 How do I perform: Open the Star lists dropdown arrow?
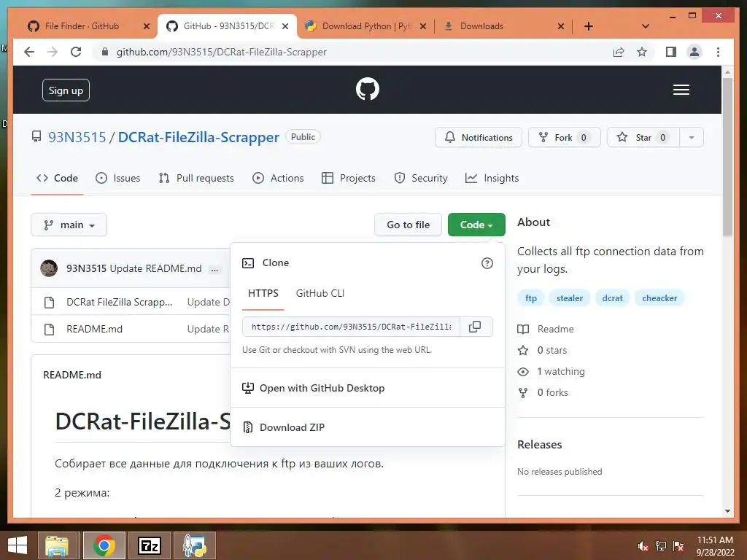[x=692, y=138]
